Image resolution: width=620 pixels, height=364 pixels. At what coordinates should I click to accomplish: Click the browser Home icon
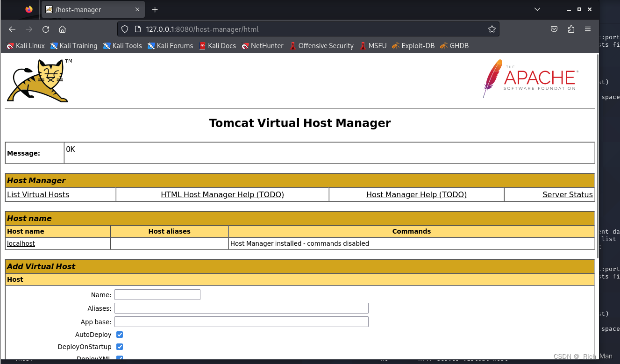pyautogui.click(x=63, y=29)
